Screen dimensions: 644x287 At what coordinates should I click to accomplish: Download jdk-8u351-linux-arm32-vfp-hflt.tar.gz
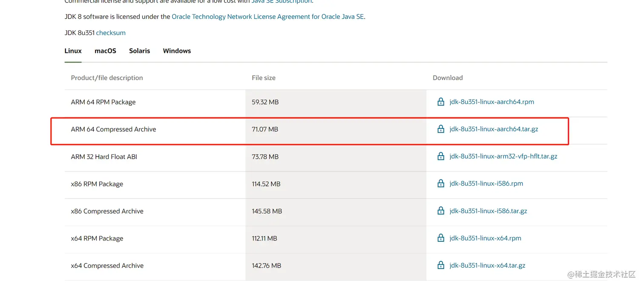503,156
